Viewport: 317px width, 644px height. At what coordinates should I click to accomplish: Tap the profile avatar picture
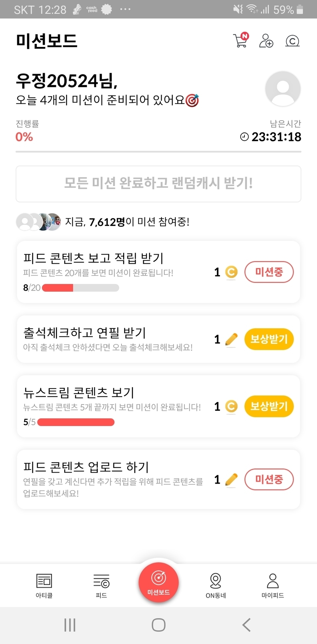[283, 89]
